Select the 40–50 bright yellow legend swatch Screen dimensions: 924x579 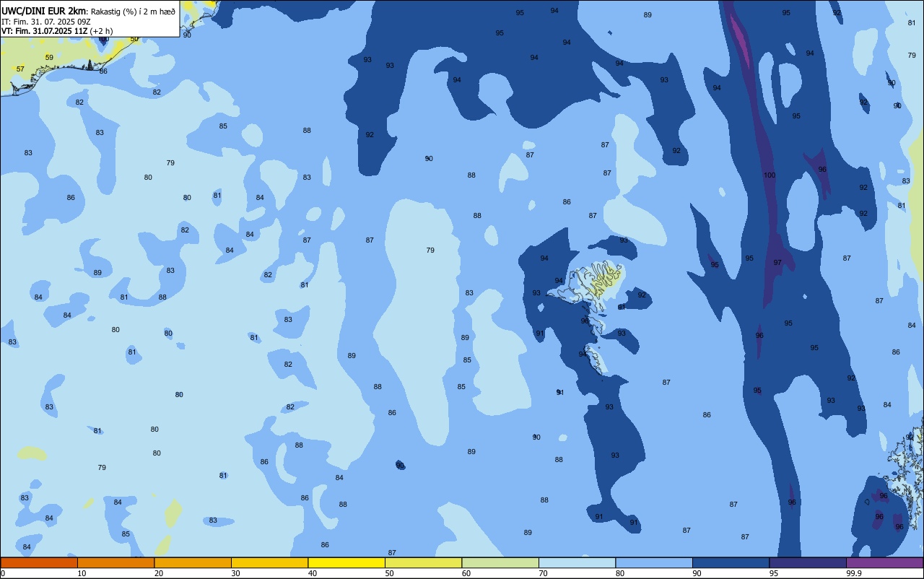pos(346,562)
